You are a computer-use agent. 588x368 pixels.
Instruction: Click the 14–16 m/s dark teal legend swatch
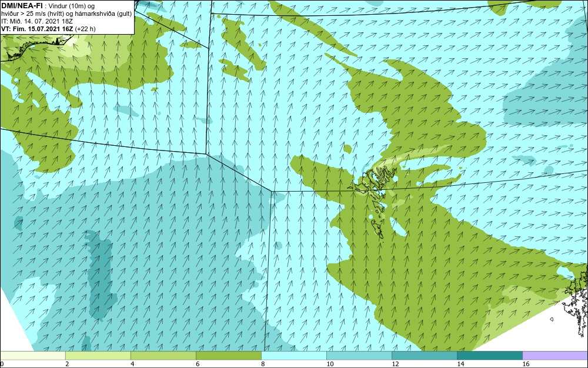point(489,356)
